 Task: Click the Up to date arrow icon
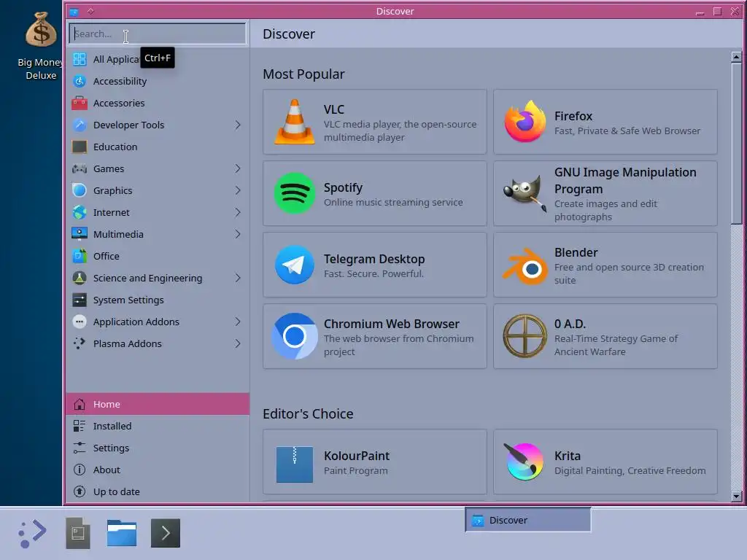coord(80,491)
